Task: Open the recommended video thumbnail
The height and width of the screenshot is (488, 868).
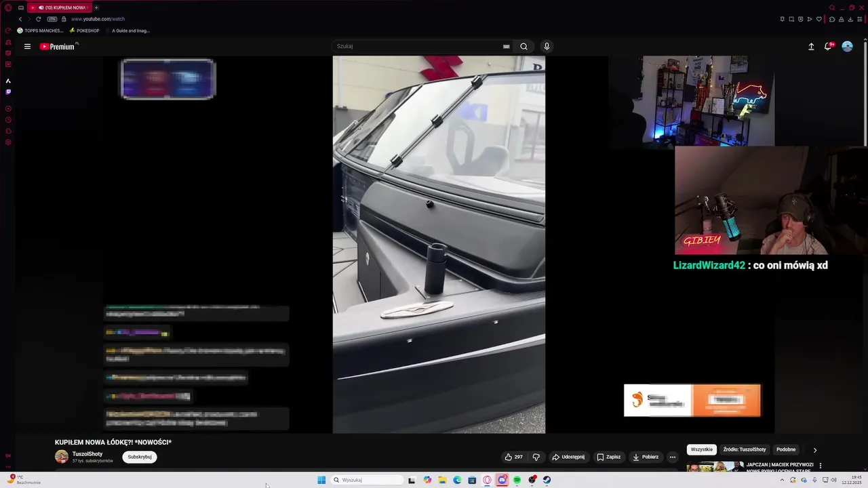Action: pyautogui.click(x=715, y=467)
